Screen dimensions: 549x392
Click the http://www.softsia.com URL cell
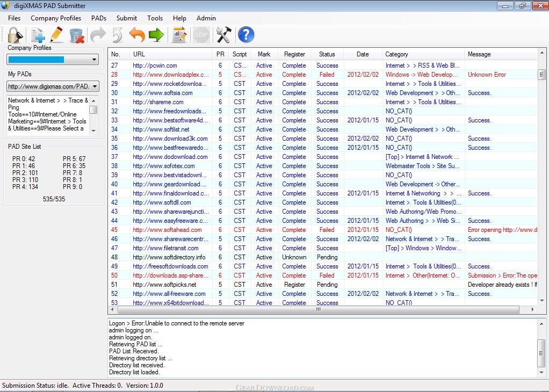pyautogui.click(x=162, y=93)
